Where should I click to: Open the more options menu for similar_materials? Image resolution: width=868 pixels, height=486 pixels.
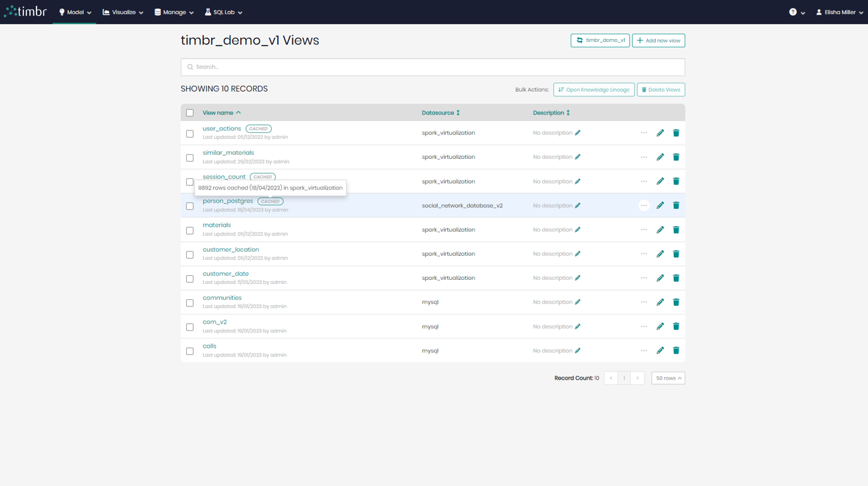tap(643, 157)
